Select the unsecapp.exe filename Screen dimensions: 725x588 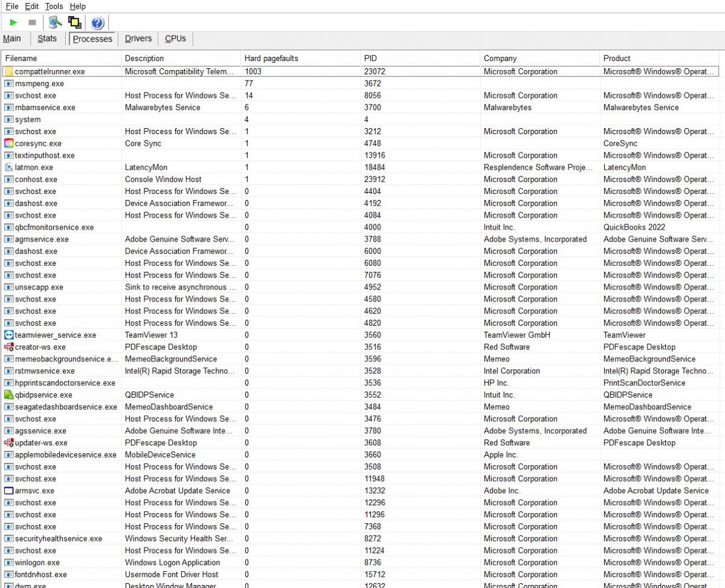tap(39, 287)
